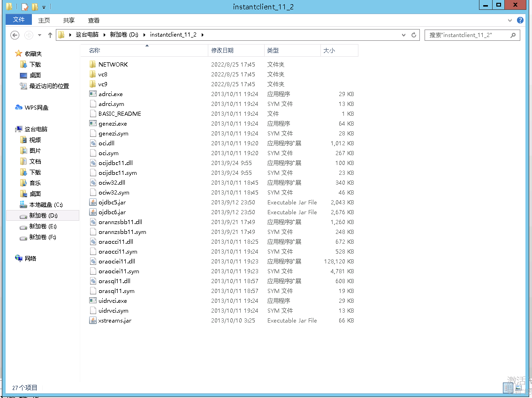Image resolution: width=532 pixels, height=398 pixels.
Task: Open WPS网盘 in the sidebar
Action: coord(36,108)
